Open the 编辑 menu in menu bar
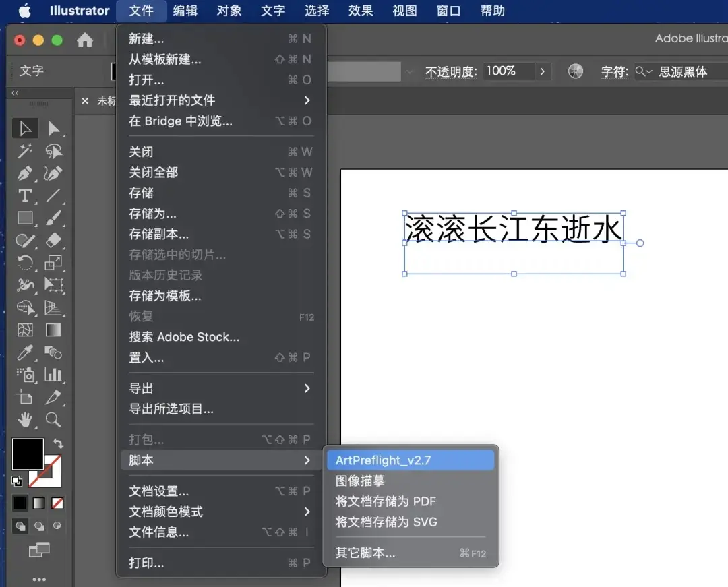This screenshot has height=587, width=728. 185,11
